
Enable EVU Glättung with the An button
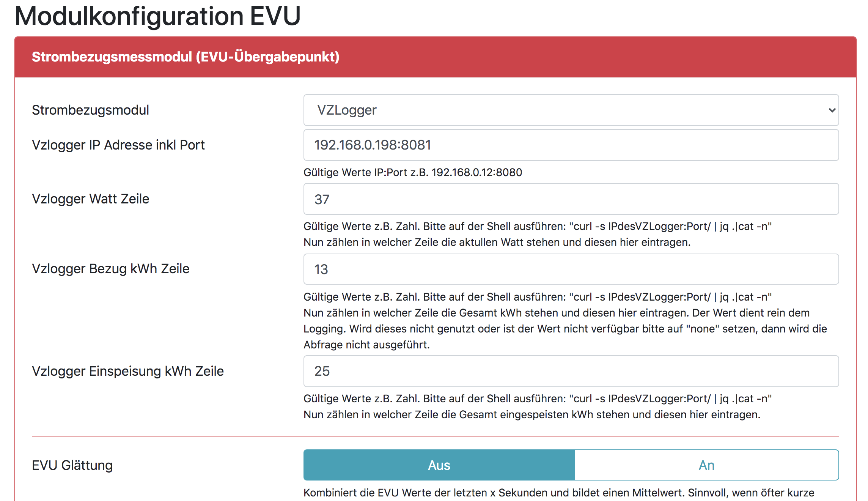pos(706,465)
